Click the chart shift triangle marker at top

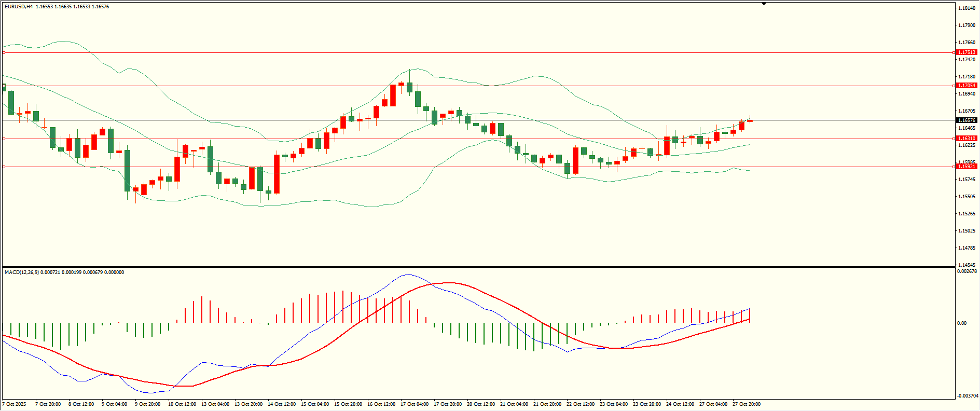click(x=764, y=4)
